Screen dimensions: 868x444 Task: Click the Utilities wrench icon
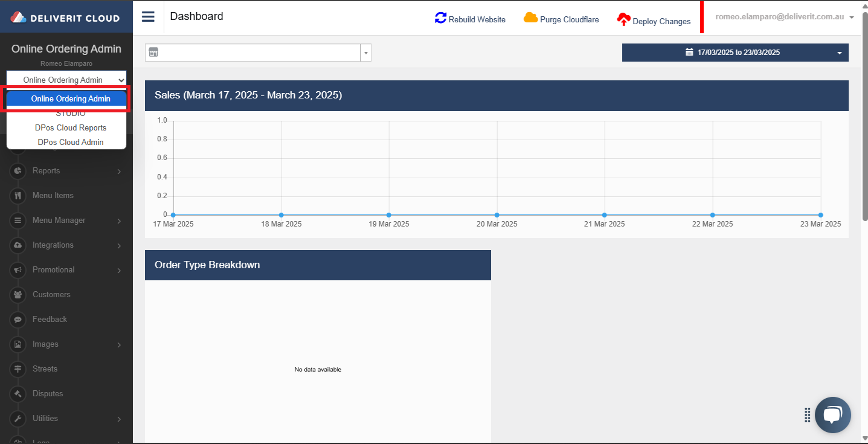pyautogui.click(x=18, y=419)
